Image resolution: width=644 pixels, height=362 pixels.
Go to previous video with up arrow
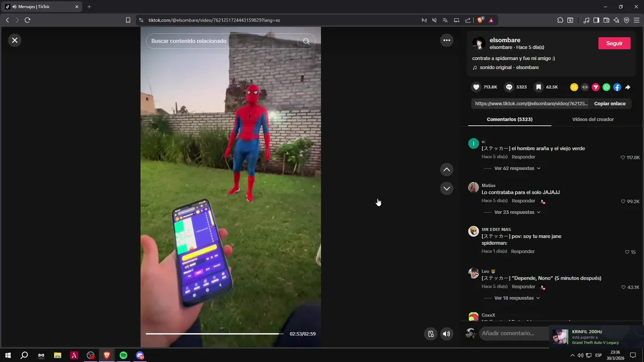447,169
